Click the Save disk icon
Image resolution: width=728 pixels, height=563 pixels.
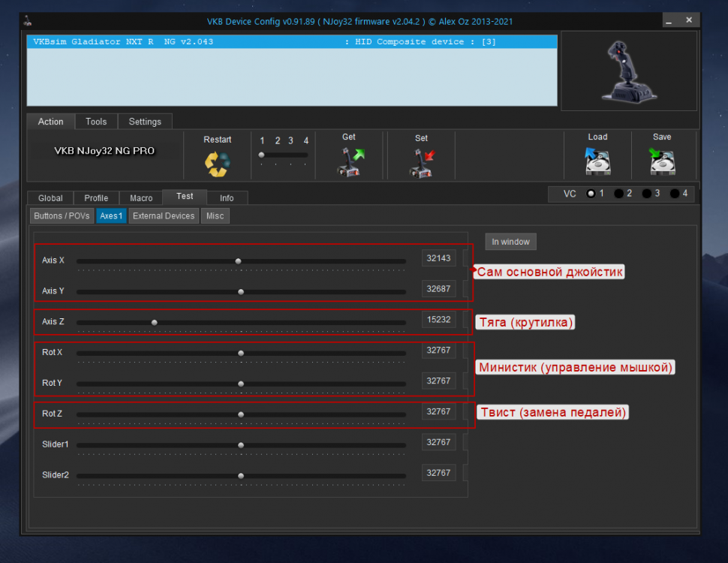[662, 162]
